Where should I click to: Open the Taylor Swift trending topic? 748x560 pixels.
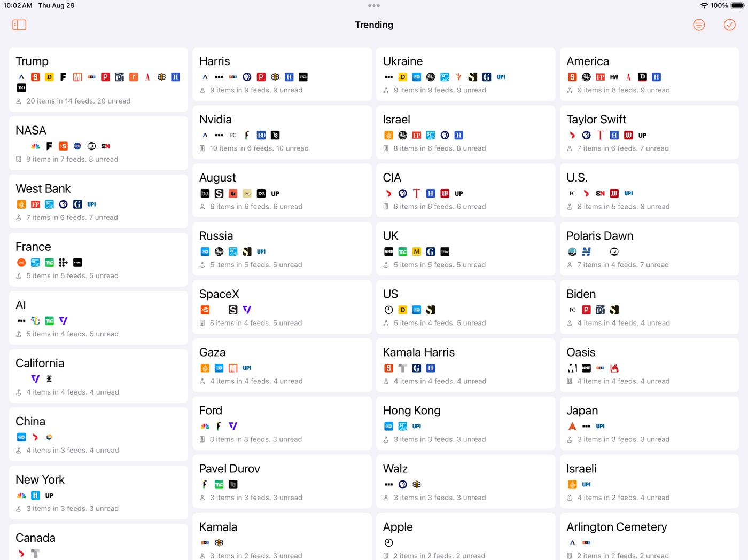[x=649, y=132]
